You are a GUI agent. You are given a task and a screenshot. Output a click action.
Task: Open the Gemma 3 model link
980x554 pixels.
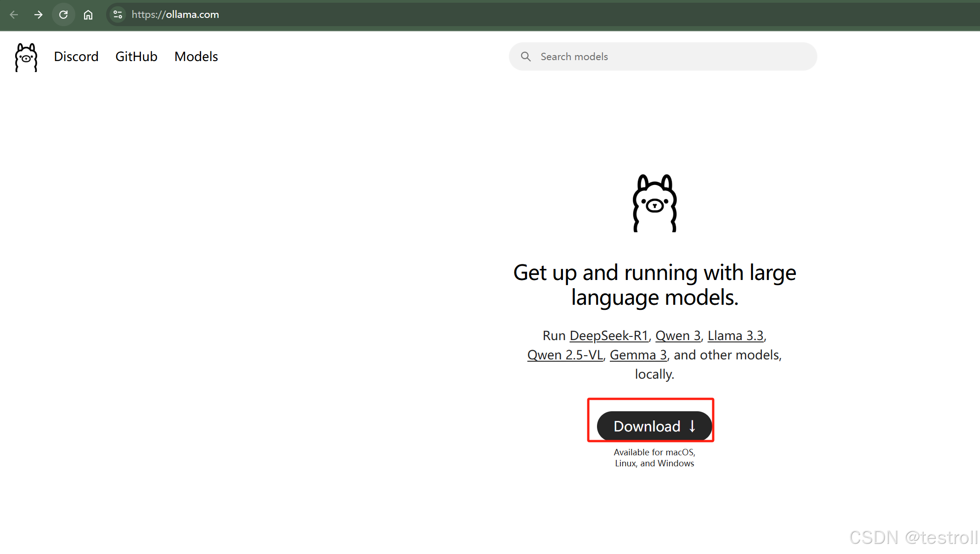pyautogui.click(x=638, y=355)
